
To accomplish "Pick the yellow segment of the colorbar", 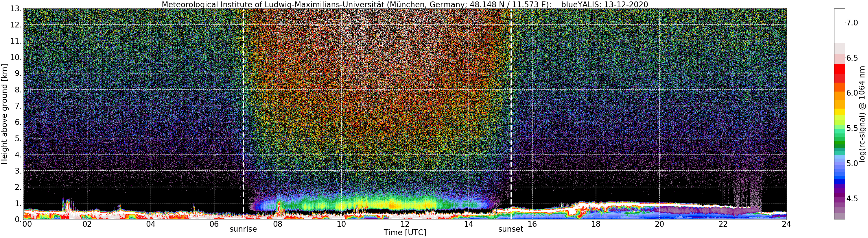I will coord(839,112).
